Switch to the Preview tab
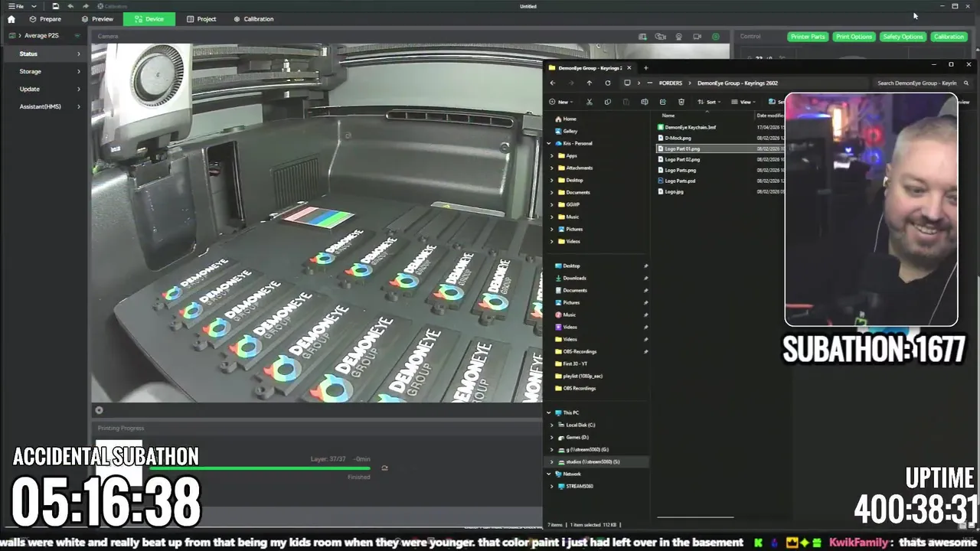980x551 pixels. pos(97,19)
